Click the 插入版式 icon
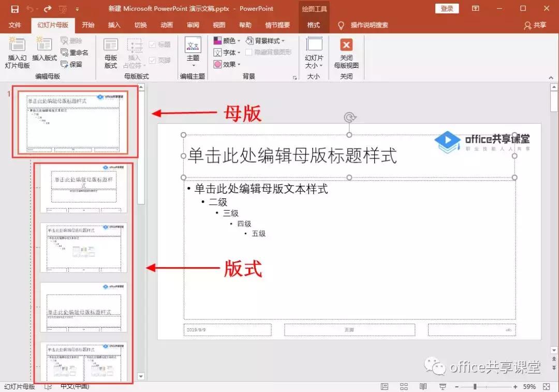The image size is (559, 392). pos(44,53)
